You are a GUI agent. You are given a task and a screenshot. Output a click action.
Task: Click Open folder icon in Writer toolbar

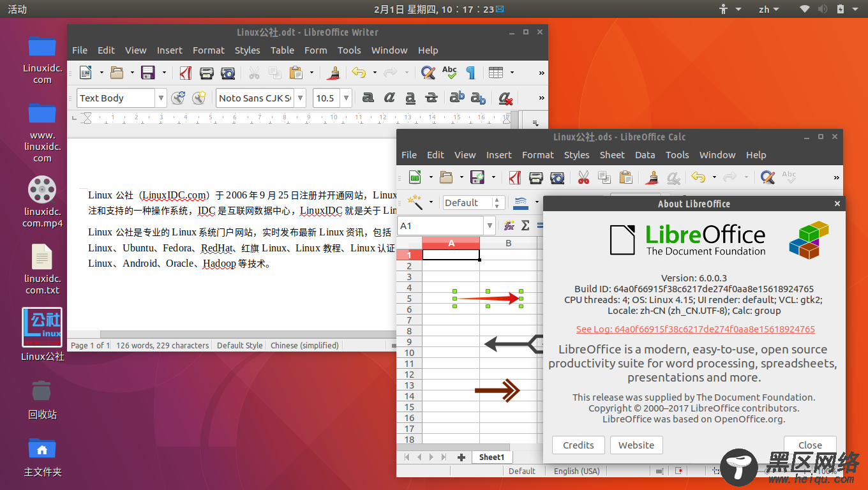[117, 73]
